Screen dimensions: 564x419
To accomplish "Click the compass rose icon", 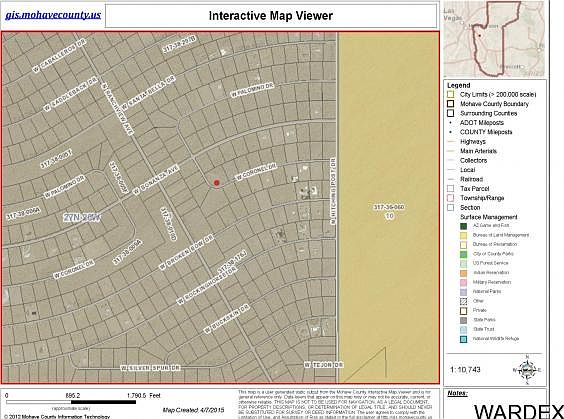I will 527,369.
